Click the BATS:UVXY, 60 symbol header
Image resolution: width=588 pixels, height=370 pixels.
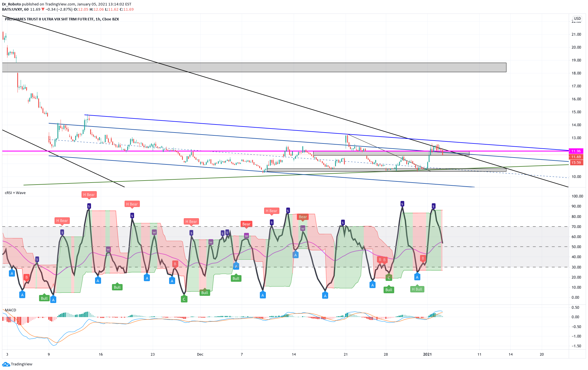click(15, 9)
